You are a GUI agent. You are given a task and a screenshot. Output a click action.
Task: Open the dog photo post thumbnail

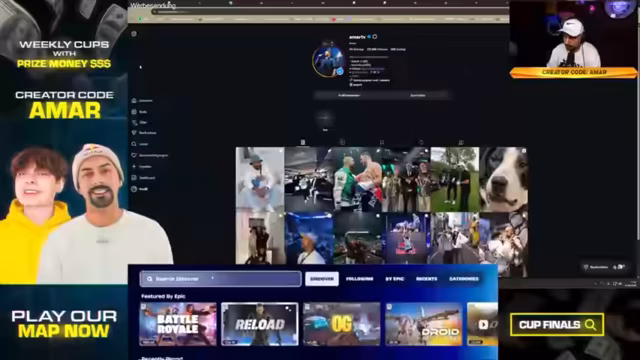pyautogui.click(x=503, y=180)
